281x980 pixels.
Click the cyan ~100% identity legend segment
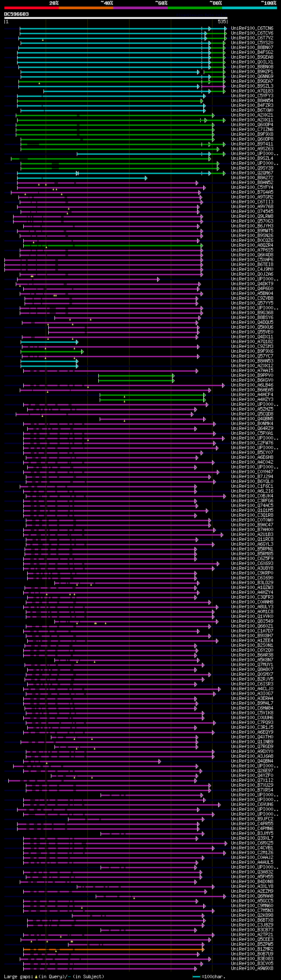tap(249, 8)
